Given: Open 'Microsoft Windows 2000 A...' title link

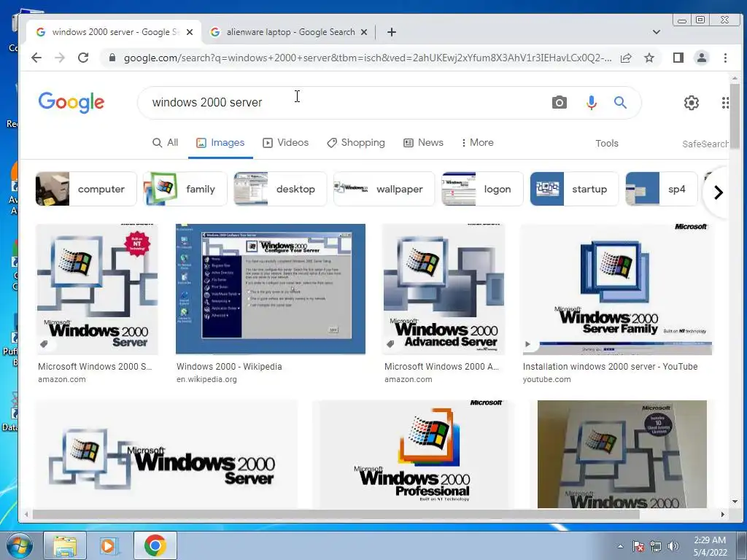Looking at the screenshot, I should pyautogui.click(x=441, y=367).
